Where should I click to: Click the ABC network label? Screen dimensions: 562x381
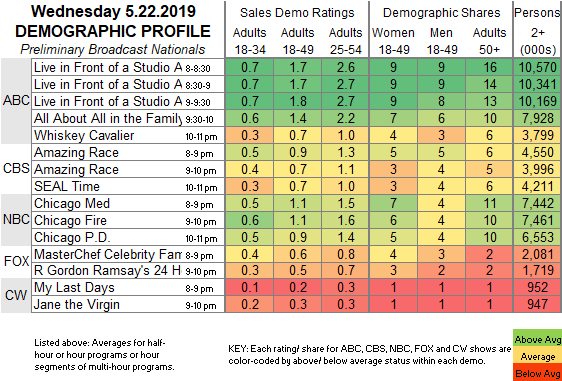coord(16,101)
